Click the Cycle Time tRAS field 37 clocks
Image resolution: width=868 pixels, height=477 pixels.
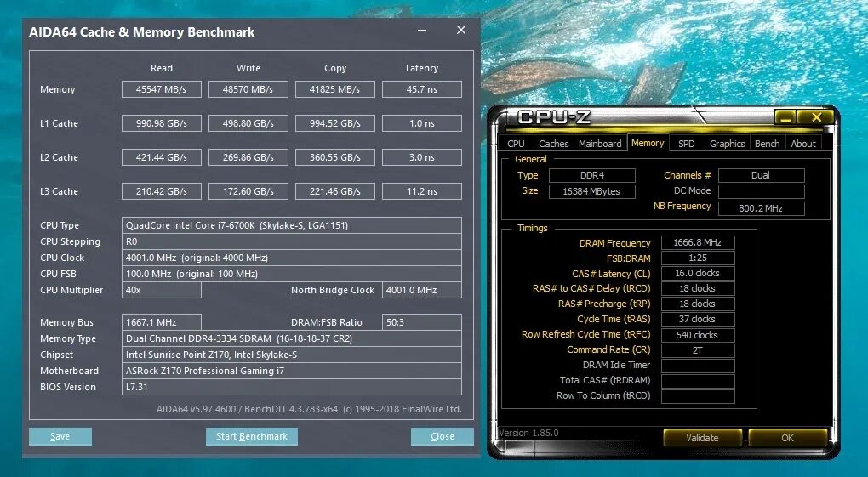[698, 319]
